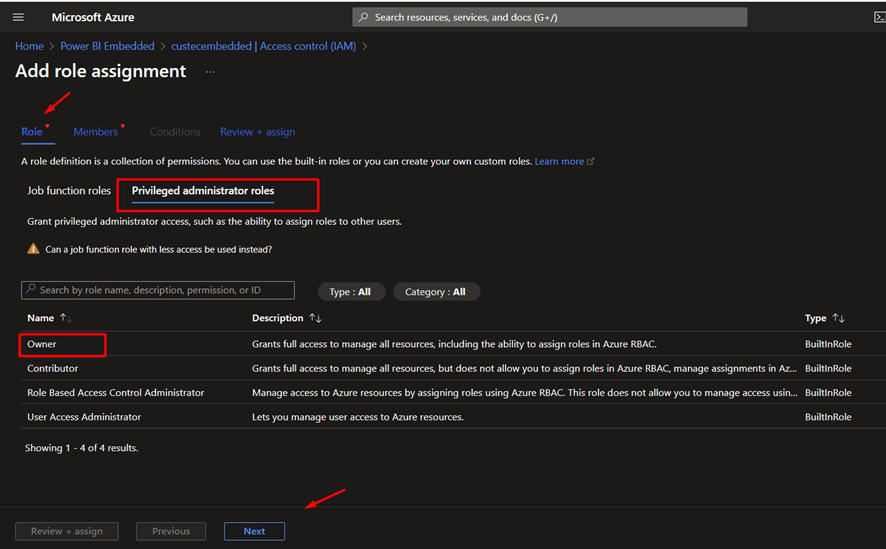Click Microsoft Azure portal title
The height and width of the screenshot is (549, 886).
point(93,18)
